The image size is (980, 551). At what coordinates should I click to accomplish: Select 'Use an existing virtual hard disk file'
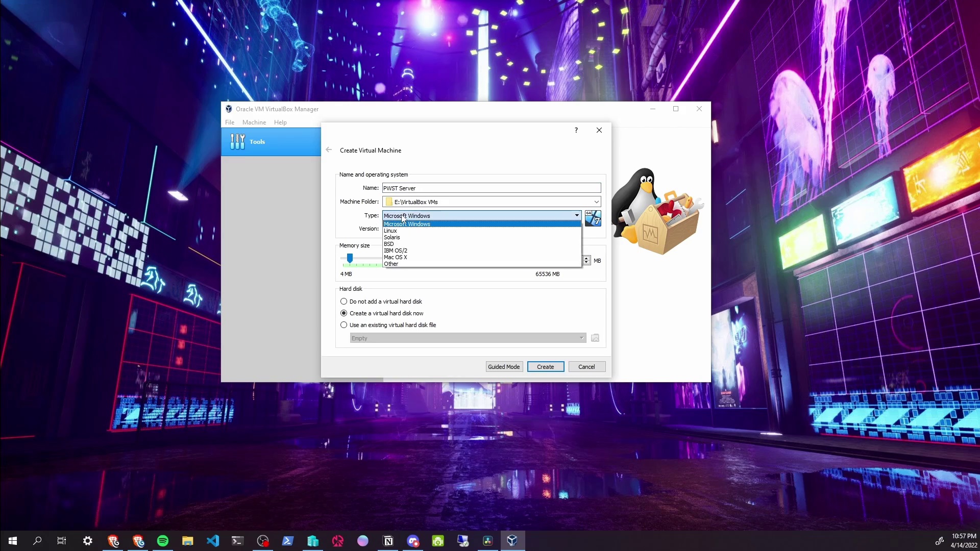click(x=388, y=325)
